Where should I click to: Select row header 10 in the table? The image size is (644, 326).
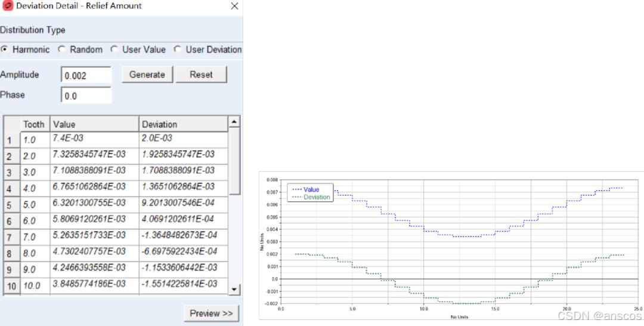click(x=11, y=286)
